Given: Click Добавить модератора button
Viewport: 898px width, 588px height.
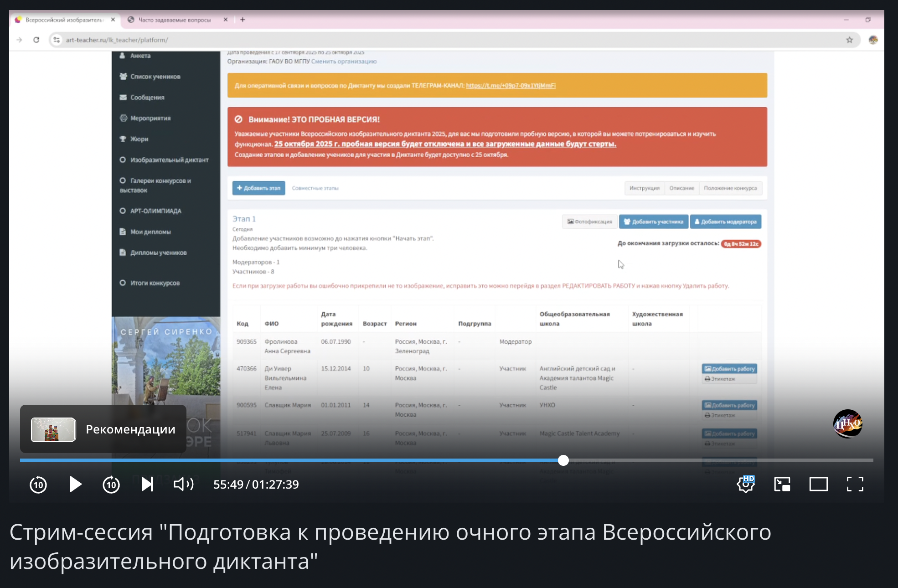Looking at the screenshot, I should (x=726, y=222).
